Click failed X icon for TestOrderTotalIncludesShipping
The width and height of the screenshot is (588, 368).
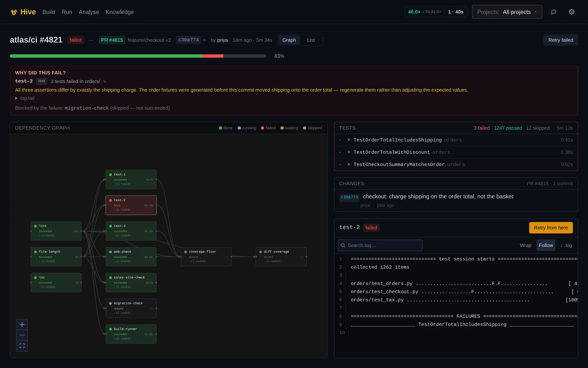click(349, 140)
